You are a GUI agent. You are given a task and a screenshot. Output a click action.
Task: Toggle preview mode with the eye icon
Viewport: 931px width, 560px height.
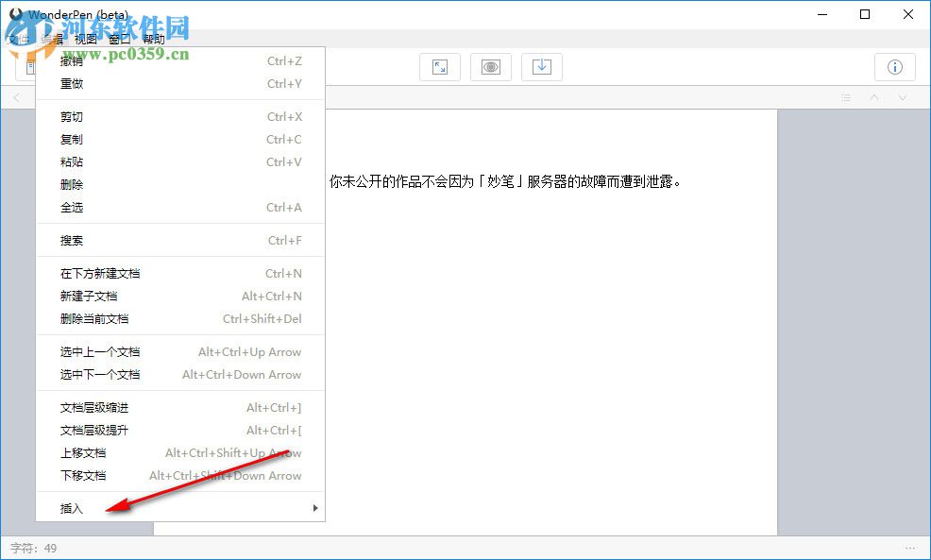click(491, 66)
